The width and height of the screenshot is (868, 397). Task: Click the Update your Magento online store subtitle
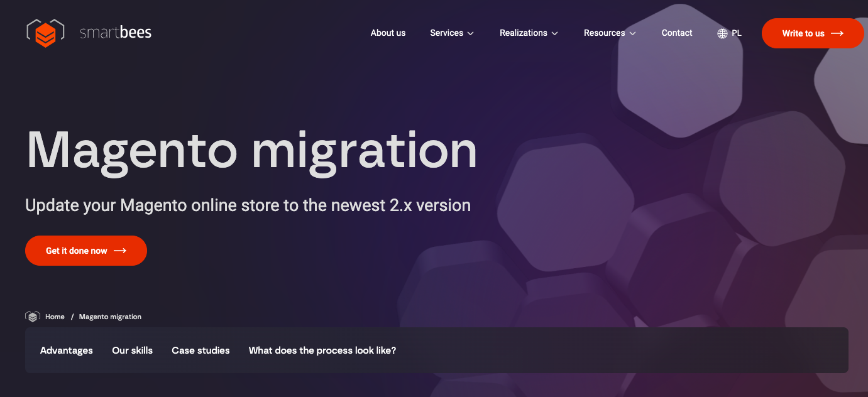[x=248, y=205]
